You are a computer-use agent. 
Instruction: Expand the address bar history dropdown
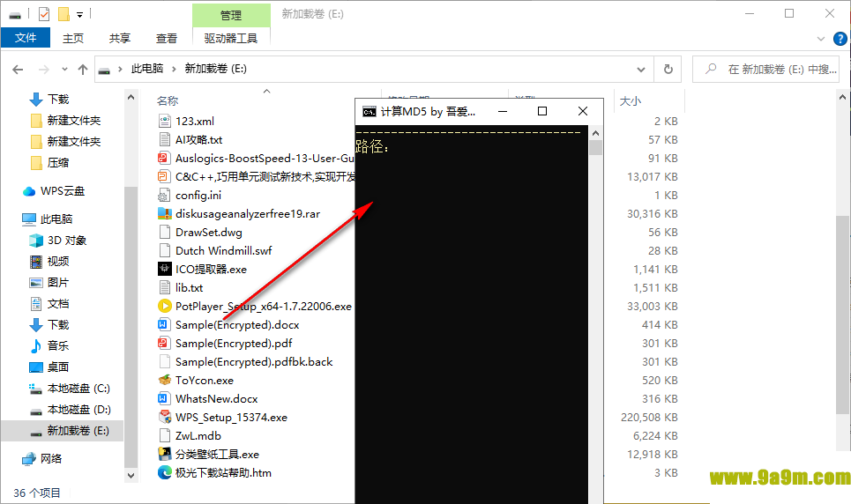[x=641, y=70]
